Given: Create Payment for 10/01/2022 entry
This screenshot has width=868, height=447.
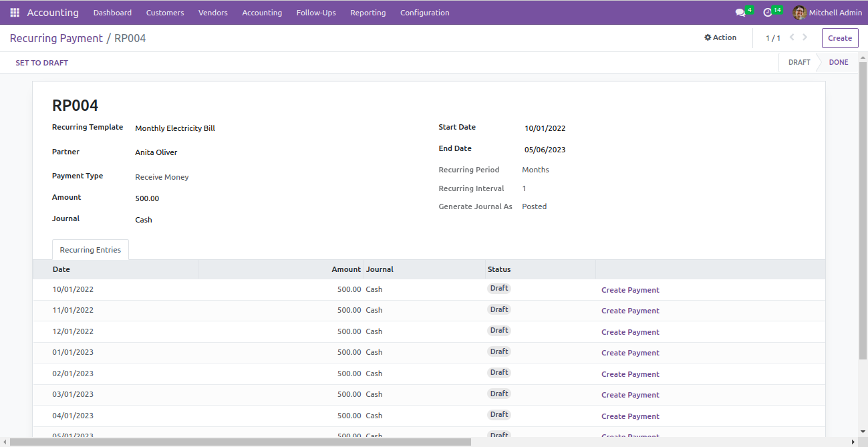Looking at the screenshot, I should click(x=630, y=290).
